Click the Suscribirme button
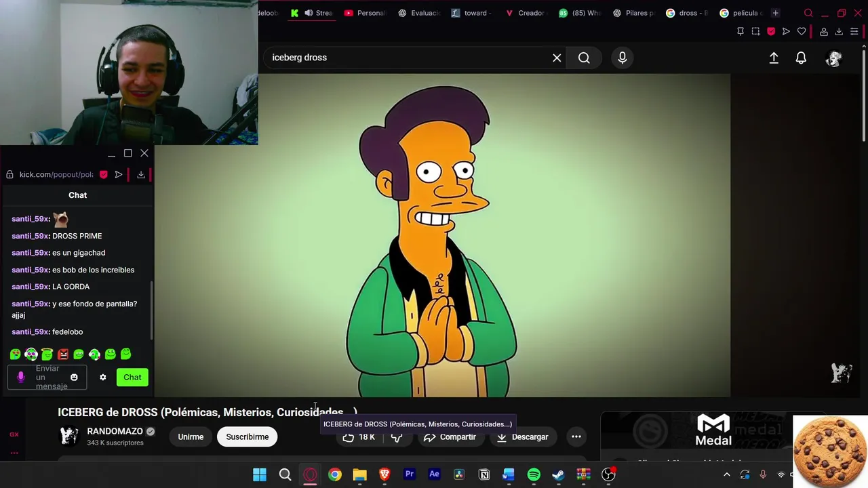Image resolution: width=868 pixels, height=488 pixels. pyautogui.click(x=248, y=436)
